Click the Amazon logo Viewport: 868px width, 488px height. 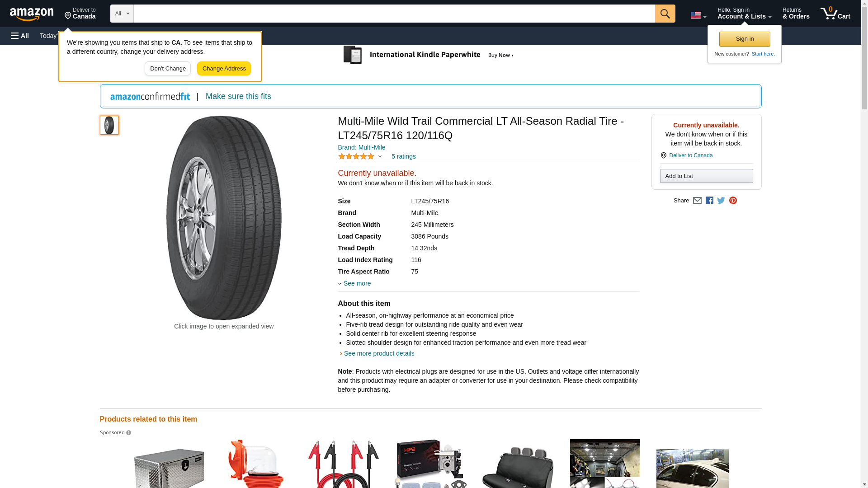click(x=32, y=14)
